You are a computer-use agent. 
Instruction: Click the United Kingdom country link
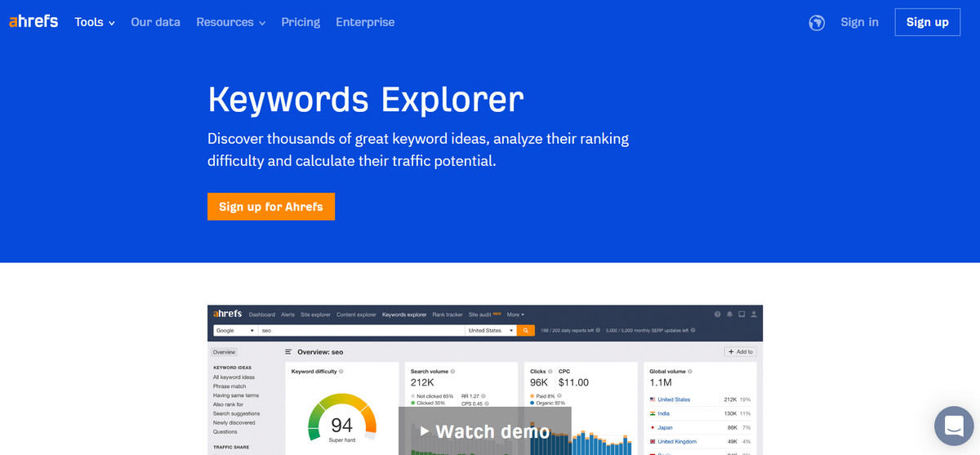[x=677, y=441]
